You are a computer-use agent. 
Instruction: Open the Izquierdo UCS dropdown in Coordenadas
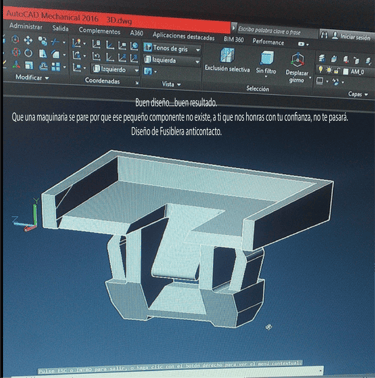[x=115, y=69]
